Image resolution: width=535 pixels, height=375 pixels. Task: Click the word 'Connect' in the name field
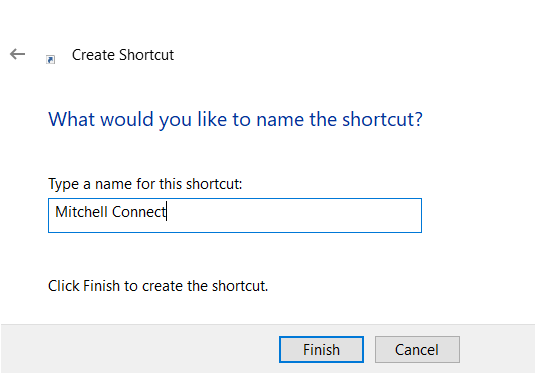coord(139,212)
